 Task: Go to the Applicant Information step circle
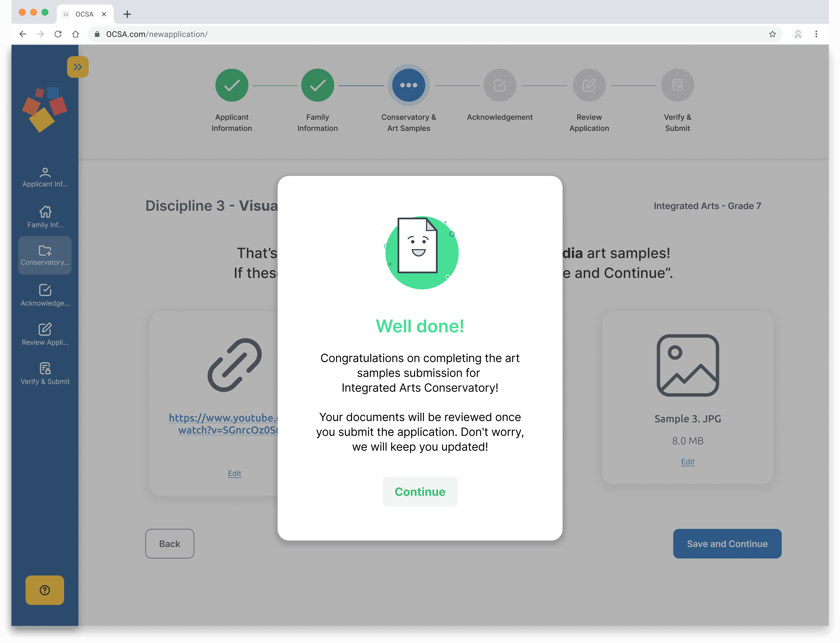click(232, 85)
